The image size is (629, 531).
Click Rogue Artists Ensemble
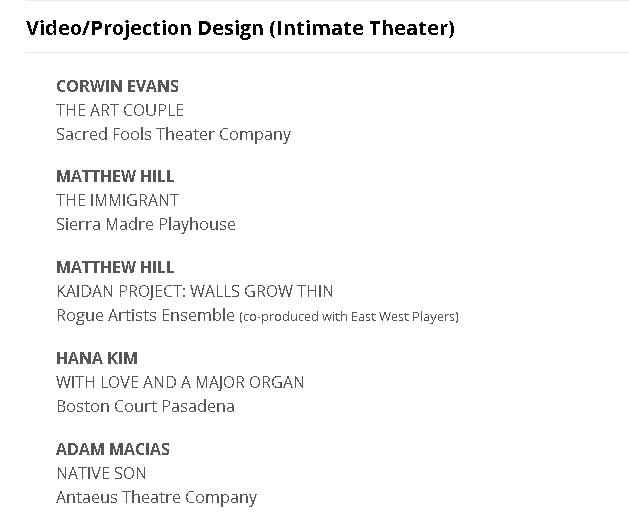coord(145,315)
